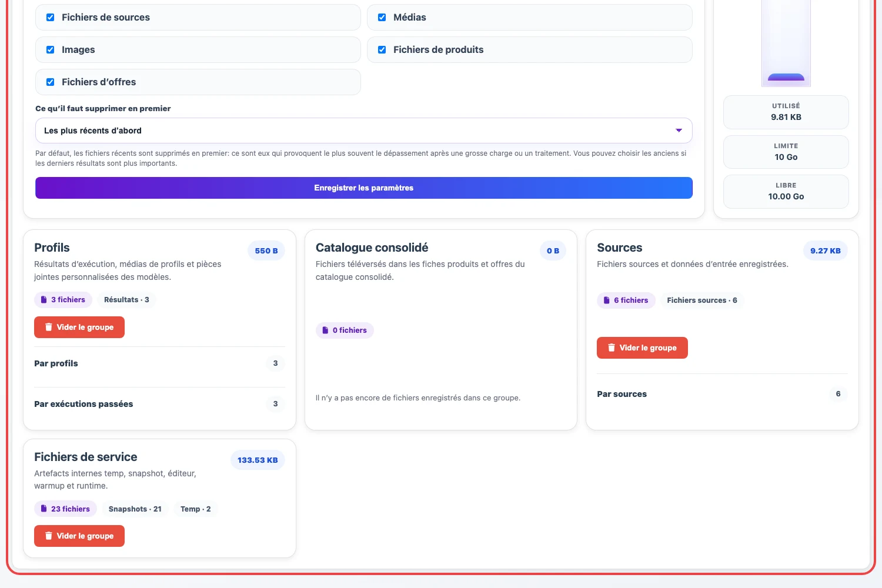
Task: Click the UTILISÉ 9.81 KB stat box
Action: pos(786,112)
